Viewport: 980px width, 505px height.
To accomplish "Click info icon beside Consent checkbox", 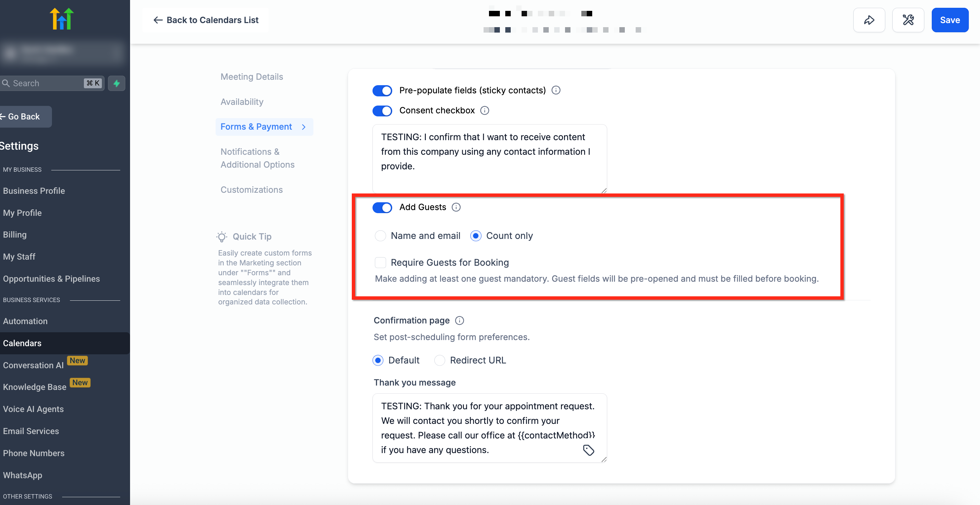I will [484, 111].
